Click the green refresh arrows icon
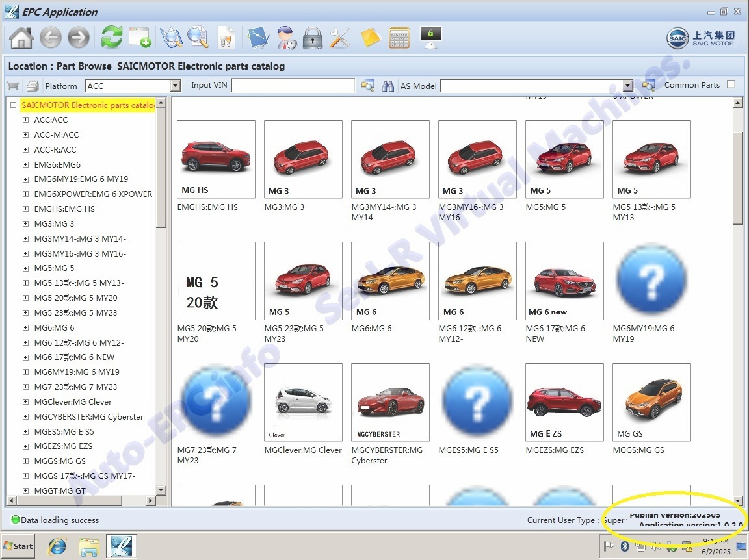Viewport: 749px width, 560px height. tap(112, 38)
